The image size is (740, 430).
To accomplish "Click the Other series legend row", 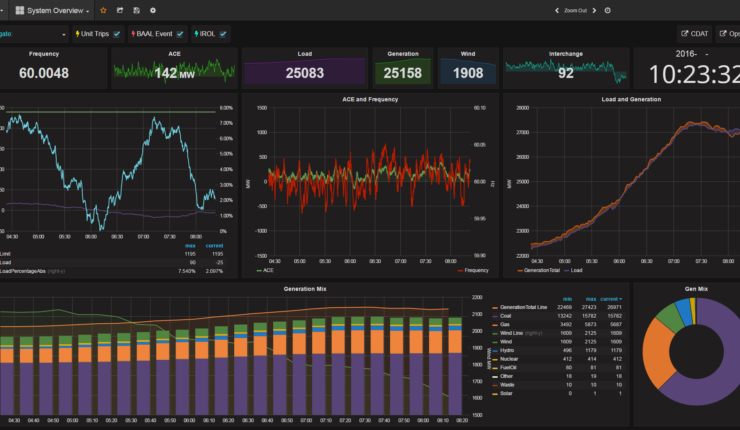I will (x=557, y=376).
